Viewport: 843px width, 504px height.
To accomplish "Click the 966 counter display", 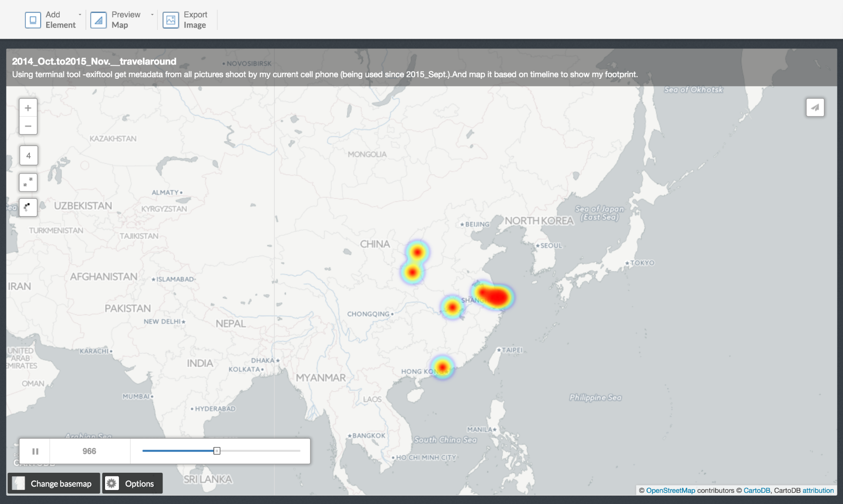I will (x=89, y=451).
